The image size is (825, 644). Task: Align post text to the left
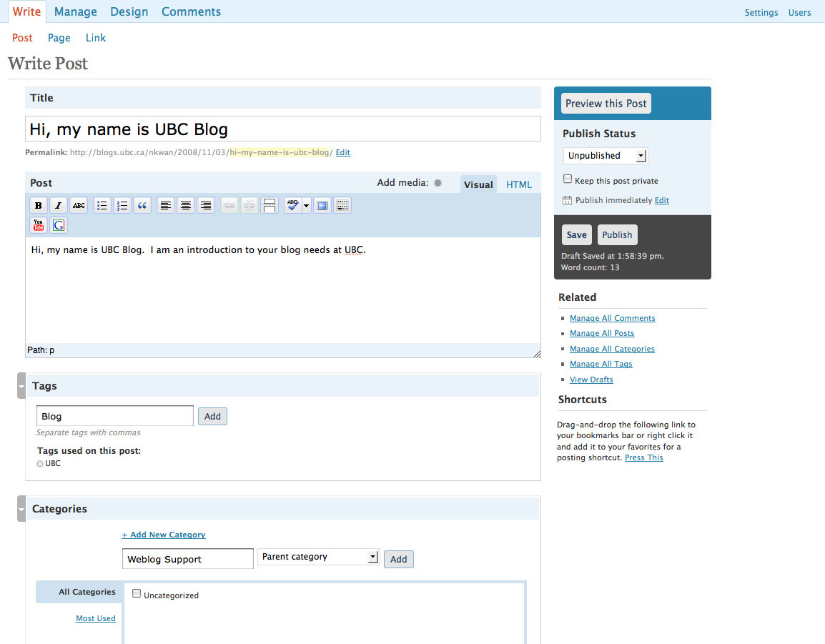[x=166, y=205]
